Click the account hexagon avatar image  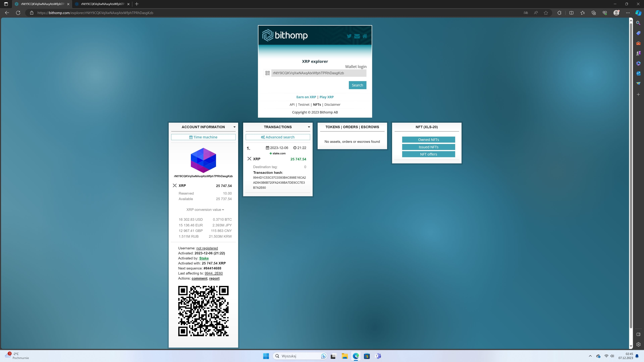(203, 160)
